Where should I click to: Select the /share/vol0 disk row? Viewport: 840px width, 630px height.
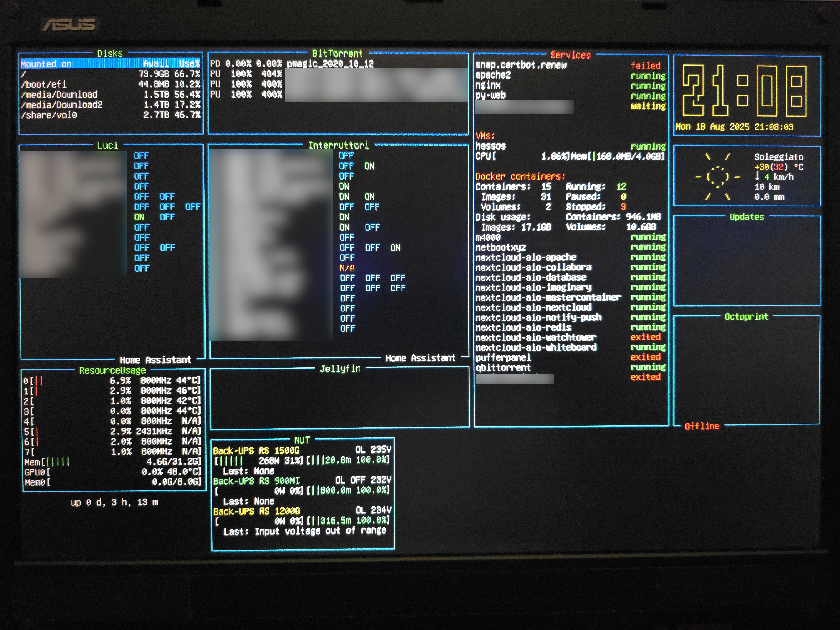(110, 115)
